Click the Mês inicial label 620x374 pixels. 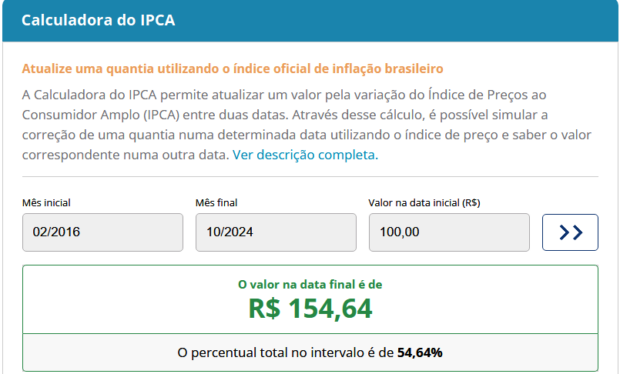point(46,203)
